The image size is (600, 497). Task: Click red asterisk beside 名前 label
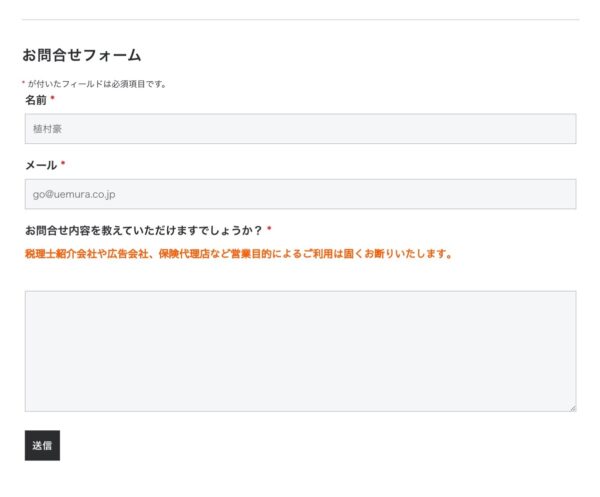click(53, 98)
